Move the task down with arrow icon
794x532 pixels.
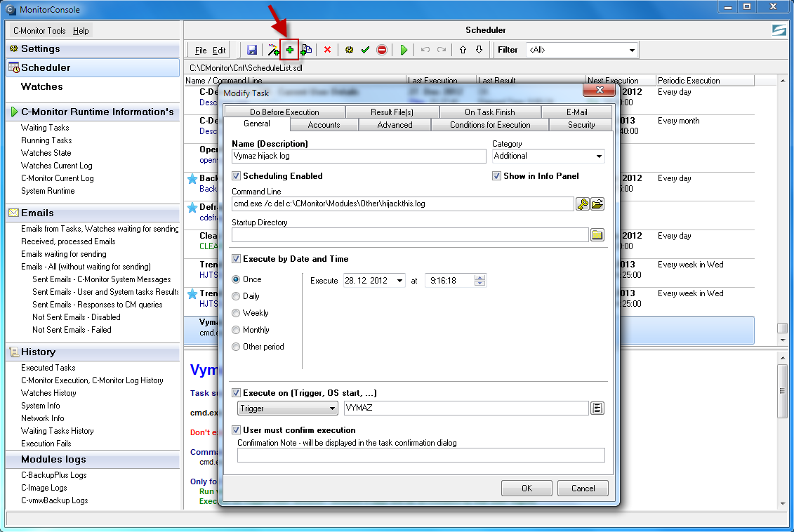tap(479, 50)
